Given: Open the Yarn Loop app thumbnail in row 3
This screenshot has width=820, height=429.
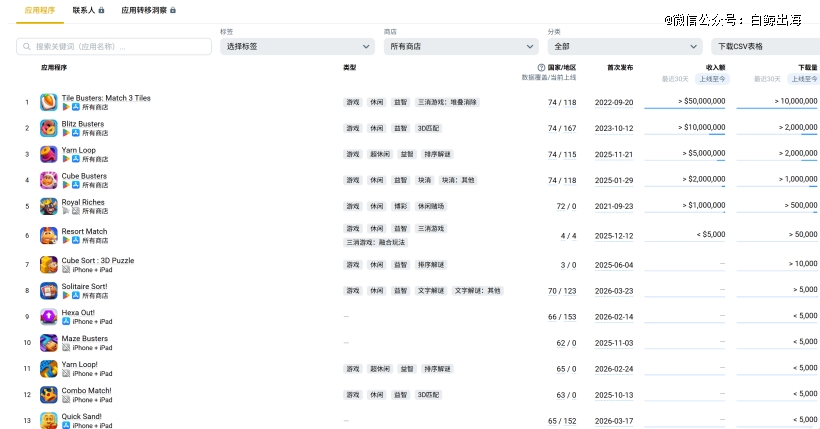Looking at the screenshot, I should (48, 154).
